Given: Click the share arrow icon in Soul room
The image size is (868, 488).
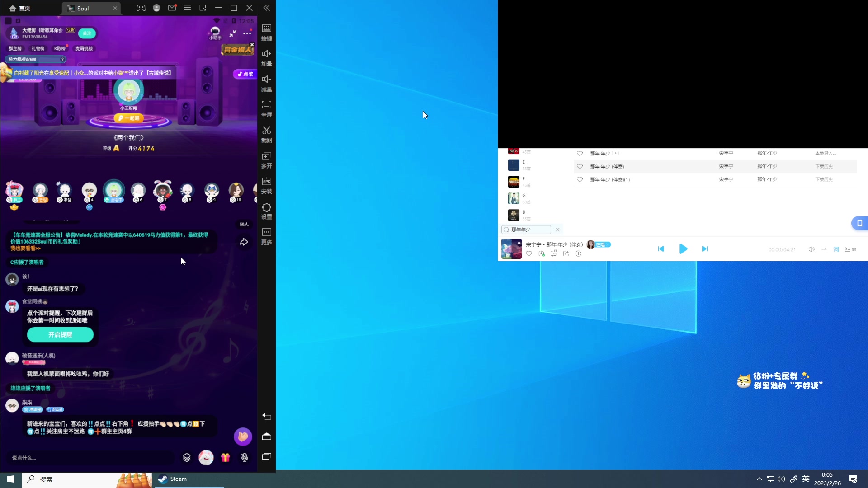Looking at the screenshot, I should point(244,242).
